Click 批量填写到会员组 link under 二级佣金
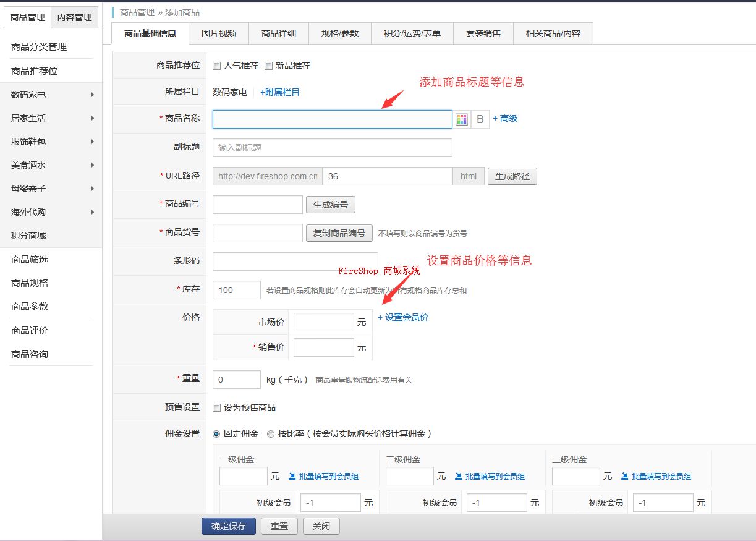This screenshot has height=541, width=756. pos(495,477)
